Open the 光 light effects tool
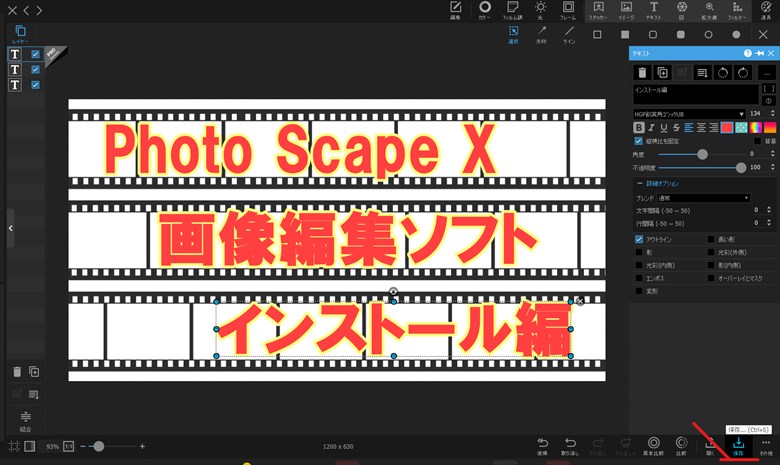Screen dimensions: 780x465 540,10
